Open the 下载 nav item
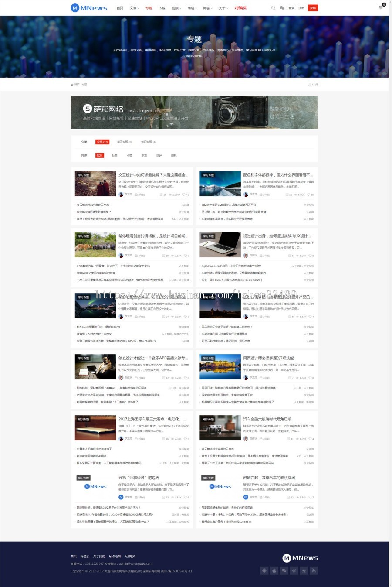The width and height of the screenshot is (392, 587). [162, 8]
